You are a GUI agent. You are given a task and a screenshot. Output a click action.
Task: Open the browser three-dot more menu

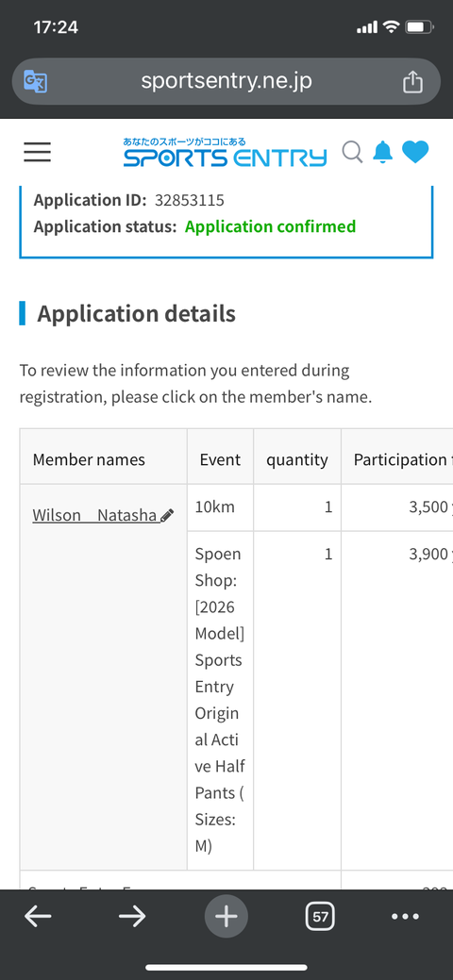(x=405, y=917)
